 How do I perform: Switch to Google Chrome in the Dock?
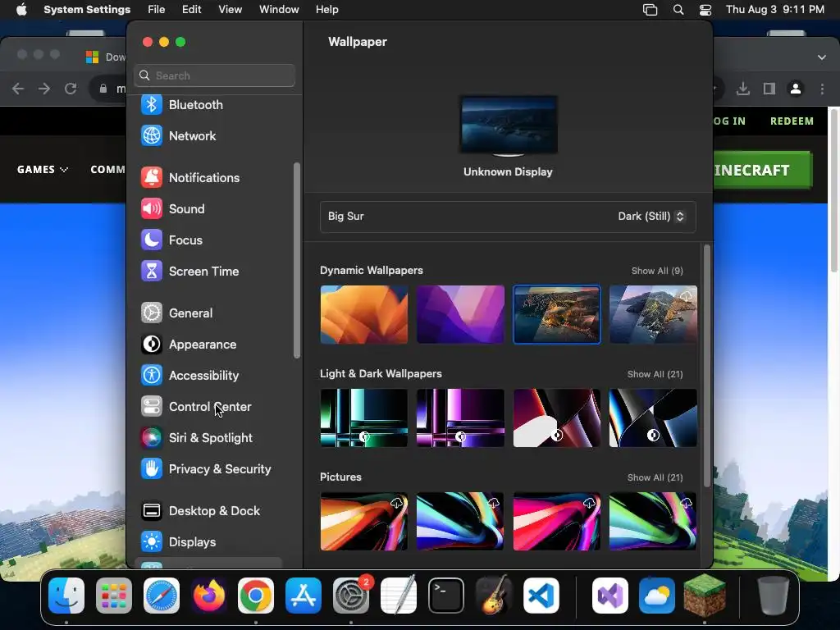click(x=256, y=596)
